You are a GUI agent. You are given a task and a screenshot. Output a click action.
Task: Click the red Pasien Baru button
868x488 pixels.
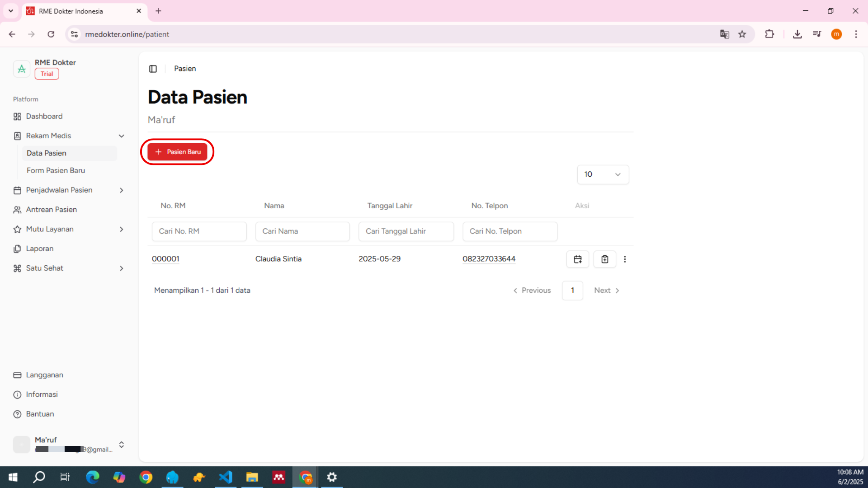tap(177, 152)
